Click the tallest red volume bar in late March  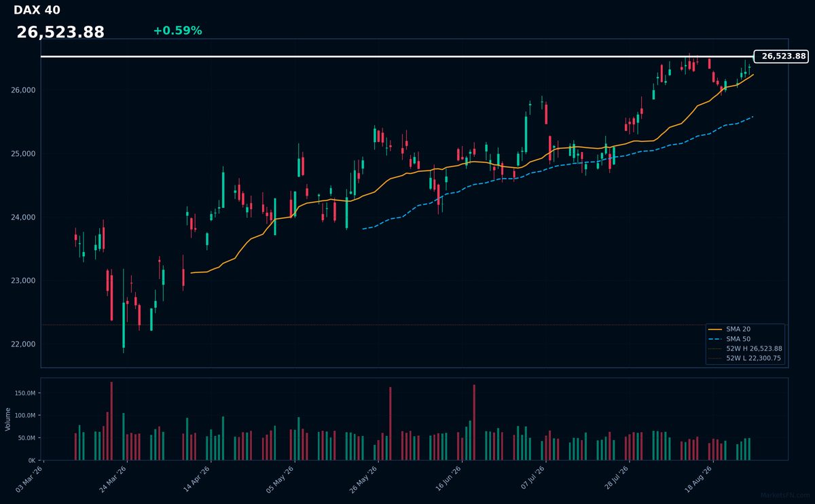pyautogui.click(x=111, y=421)
